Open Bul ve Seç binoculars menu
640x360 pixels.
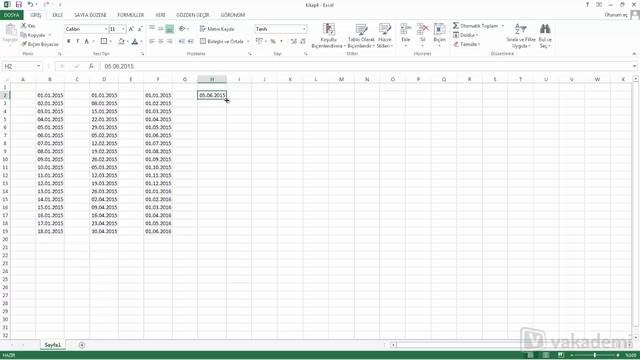[x=545, y=36]
